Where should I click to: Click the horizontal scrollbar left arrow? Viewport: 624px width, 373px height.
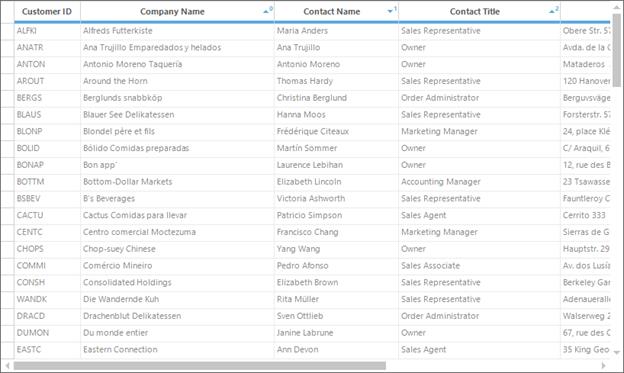pyautogui.click(x=7, y=365)
